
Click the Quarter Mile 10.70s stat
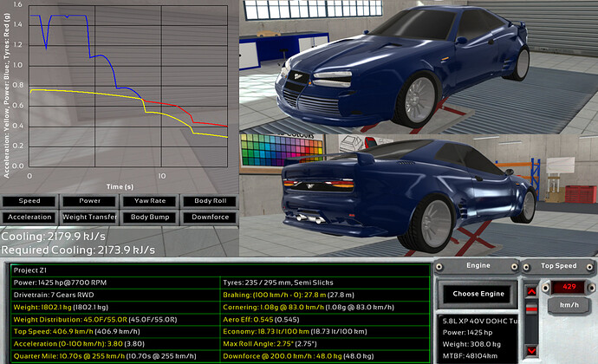click(x=115, y=356)
